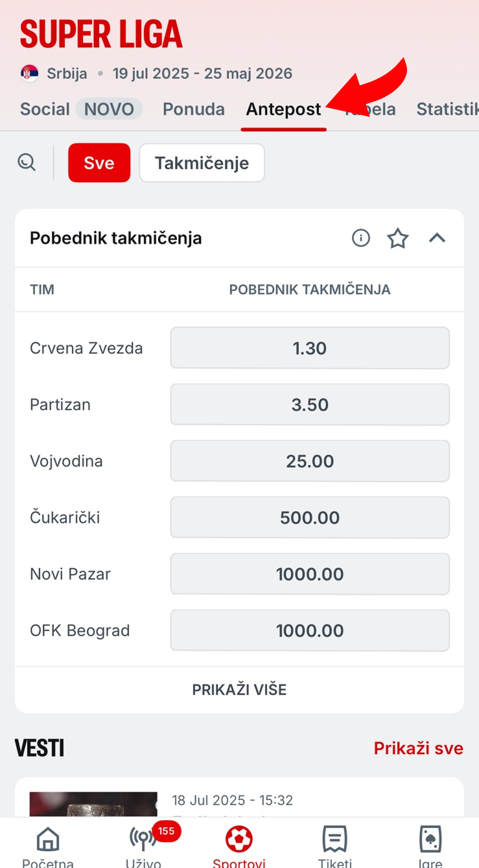The width and height of the screenshot is (479, 868).
Task: Collapse the Pobednik takmičenja section
Action: click(x=438, y=238)
